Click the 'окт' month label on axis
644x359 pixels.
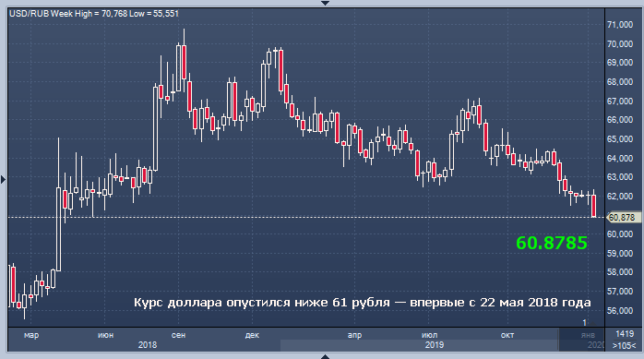point(507,335)
